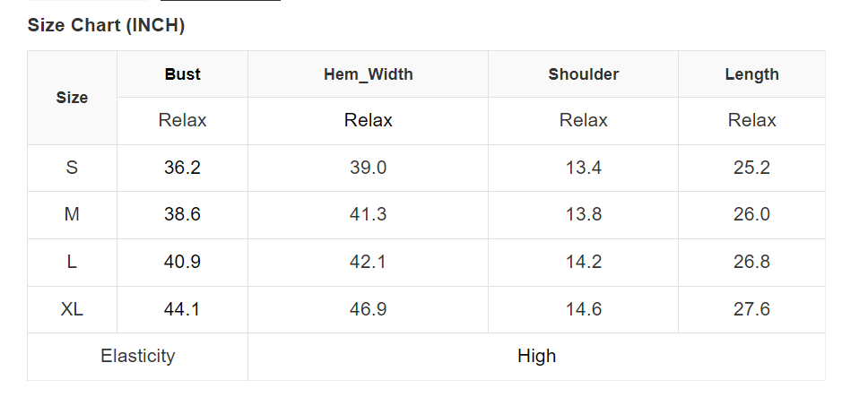Click the Length column header
868x406 pixels.
(751, 74)
